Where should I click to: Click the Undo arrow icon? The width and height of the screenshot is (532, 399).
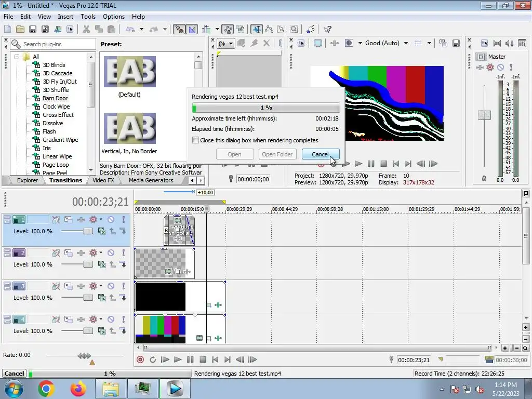click(x=130, y=29)
